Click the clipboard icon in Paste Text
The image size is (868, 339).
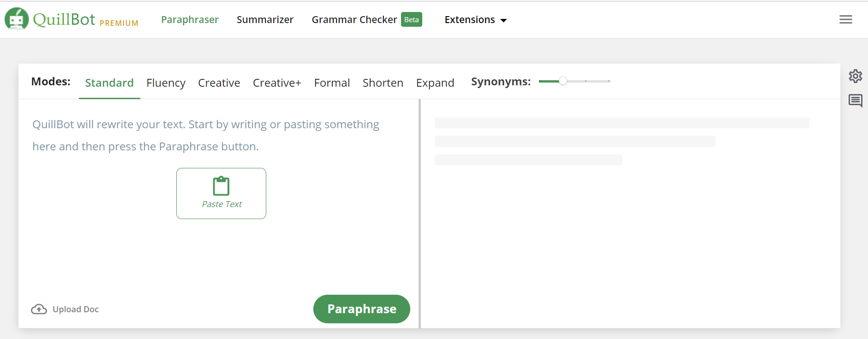pos(221,186)
